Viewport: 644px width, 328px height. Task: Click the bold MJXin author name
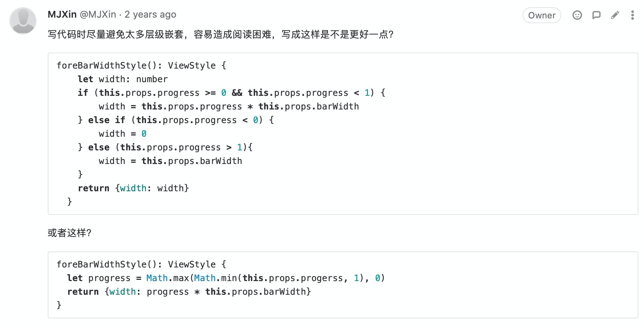[x=62, y=14]
